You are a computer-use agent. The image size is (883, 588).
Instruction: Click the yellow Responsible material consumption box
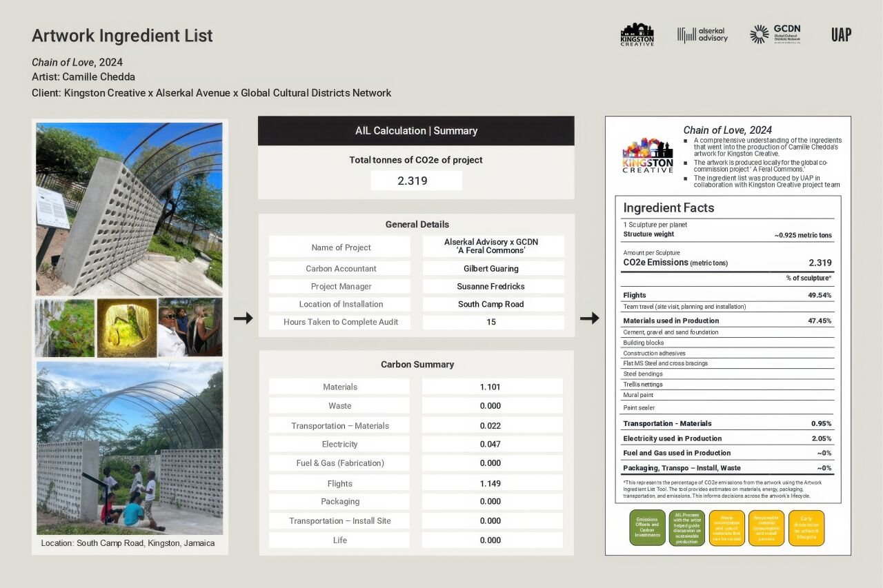[x=766, y=528]
